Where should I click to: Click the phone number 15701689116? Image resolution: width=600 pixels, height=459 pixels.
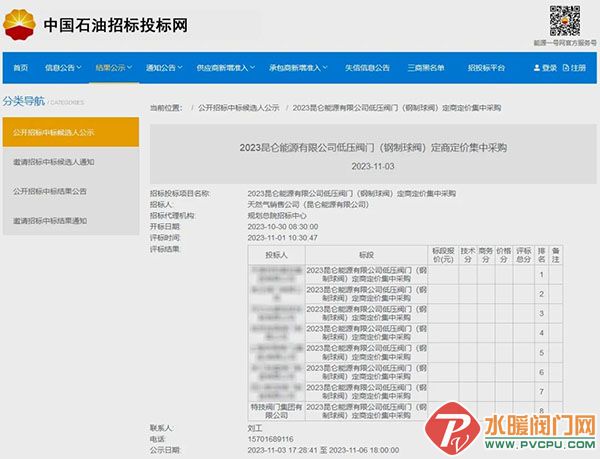pyautogui.click(x=271, y=439)
